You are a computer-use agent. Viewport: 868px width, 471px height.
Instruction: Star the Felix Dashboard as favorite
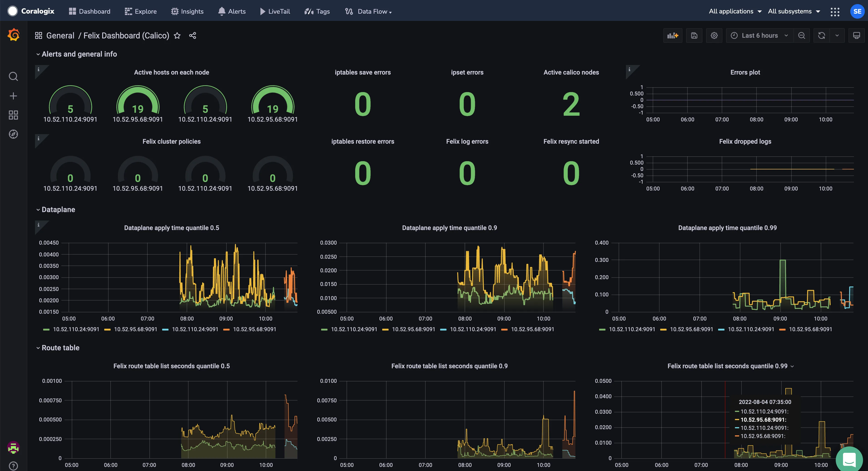(177, 36)
